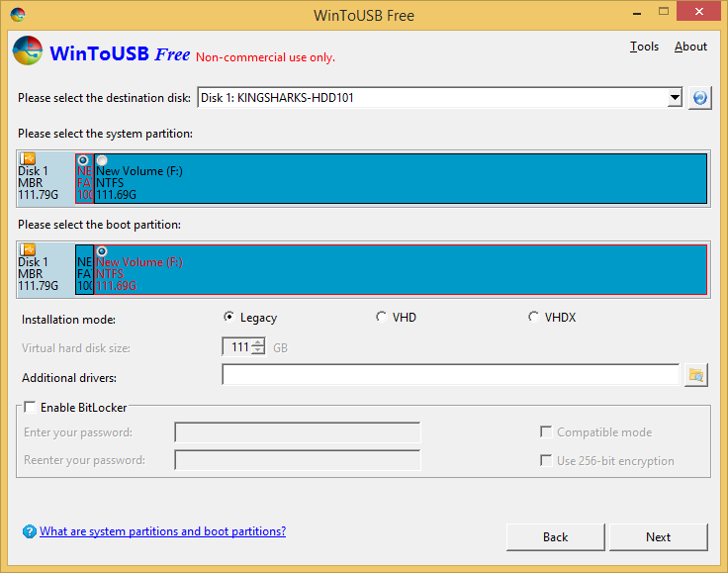728x573 pixels.
Task: Click the Next button
Action: click(659, 537)
